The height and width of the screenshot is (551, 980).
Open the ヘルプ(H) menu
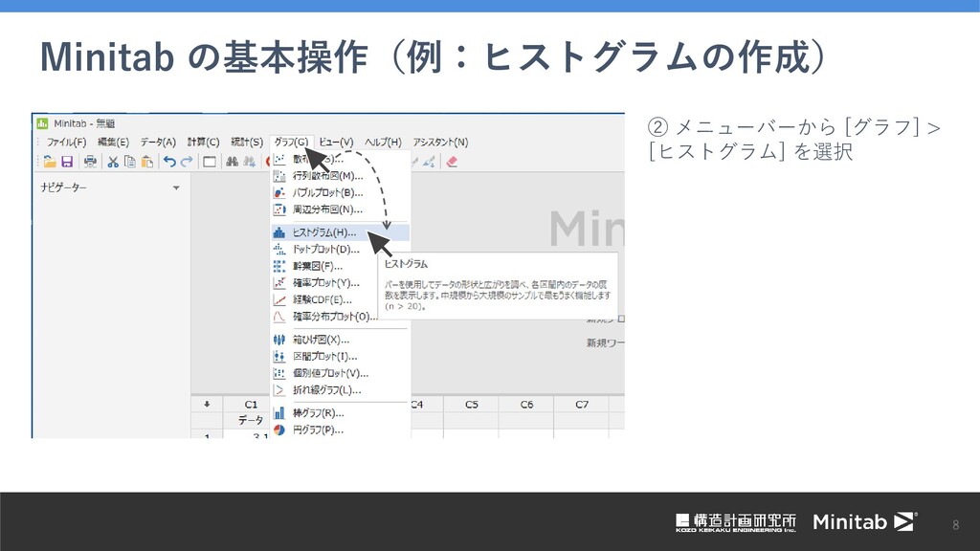[x=383, y=143]
